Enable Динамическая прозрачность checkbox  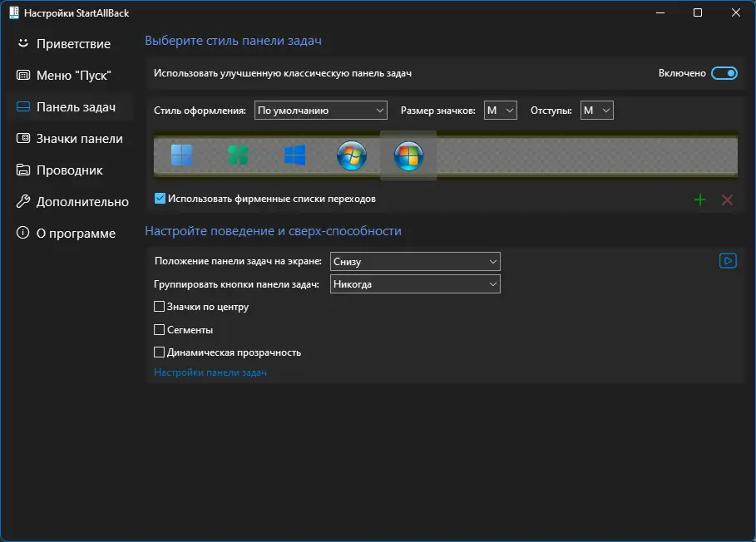(159, 352)
